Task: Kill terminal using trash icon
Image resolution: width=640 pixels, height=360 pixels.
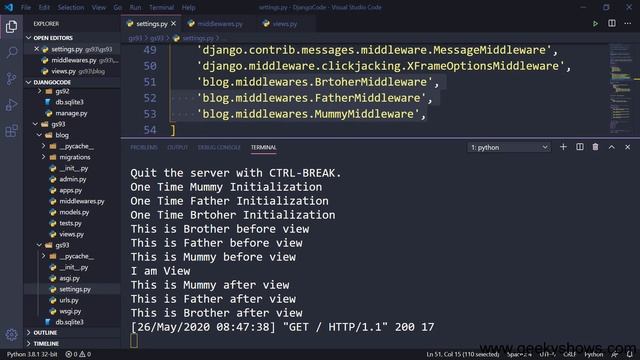Action: (596, 147)
